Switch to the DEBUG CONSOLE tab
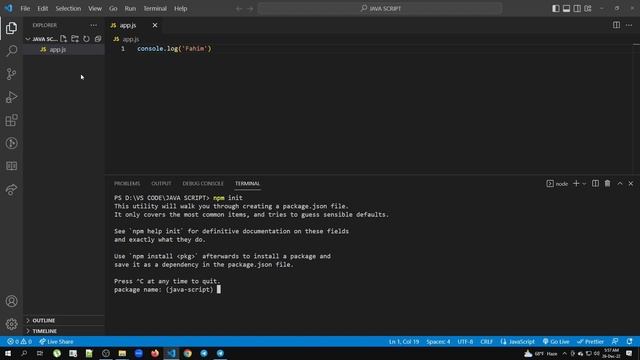 (203, 184)
